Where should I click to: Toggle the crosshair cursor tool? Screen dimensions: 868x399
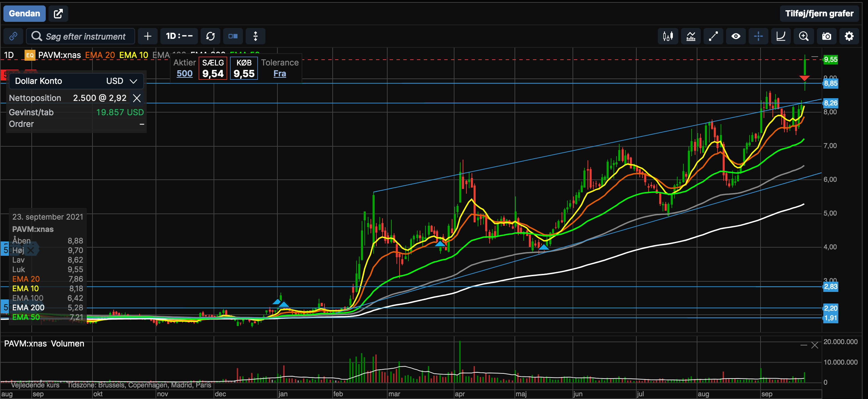(758, 36)
